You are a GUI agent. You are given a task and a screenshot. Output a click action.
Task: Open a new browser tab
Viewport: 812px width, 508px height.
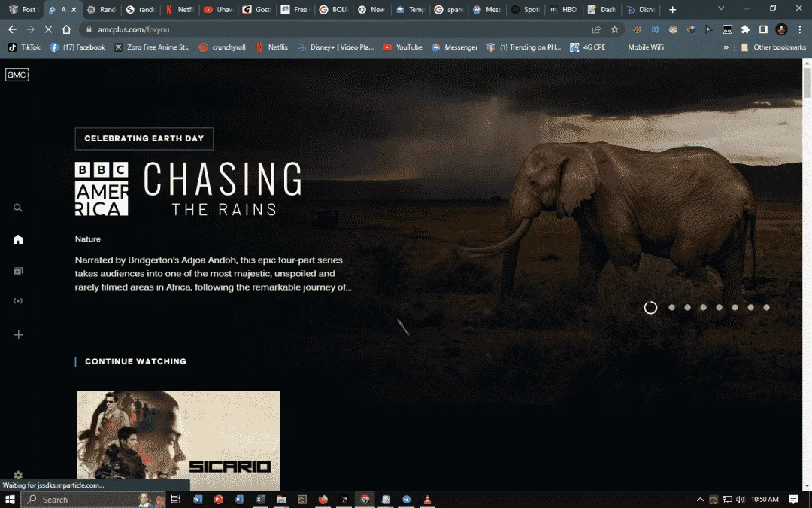click(x=673, y=9)
